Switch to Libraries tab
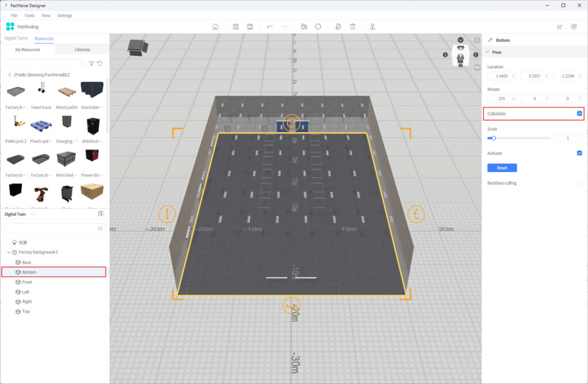 [82, 49]
